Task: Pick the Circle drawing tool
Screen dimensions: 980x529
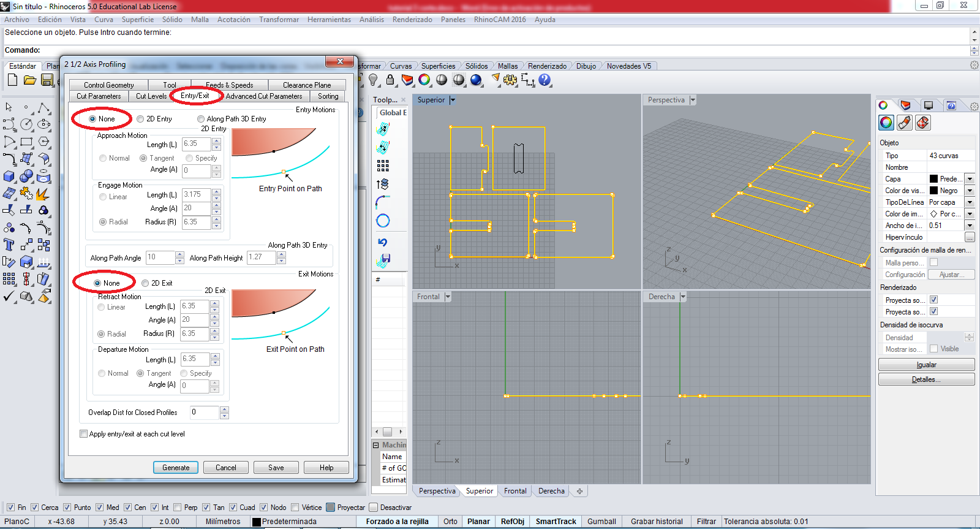Action: [26, 124]
